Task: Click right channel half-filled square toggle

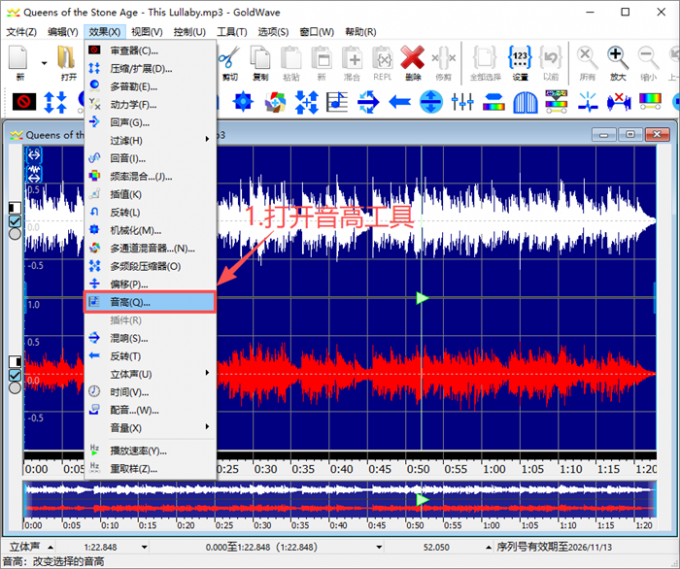Action: click(15, 361)
